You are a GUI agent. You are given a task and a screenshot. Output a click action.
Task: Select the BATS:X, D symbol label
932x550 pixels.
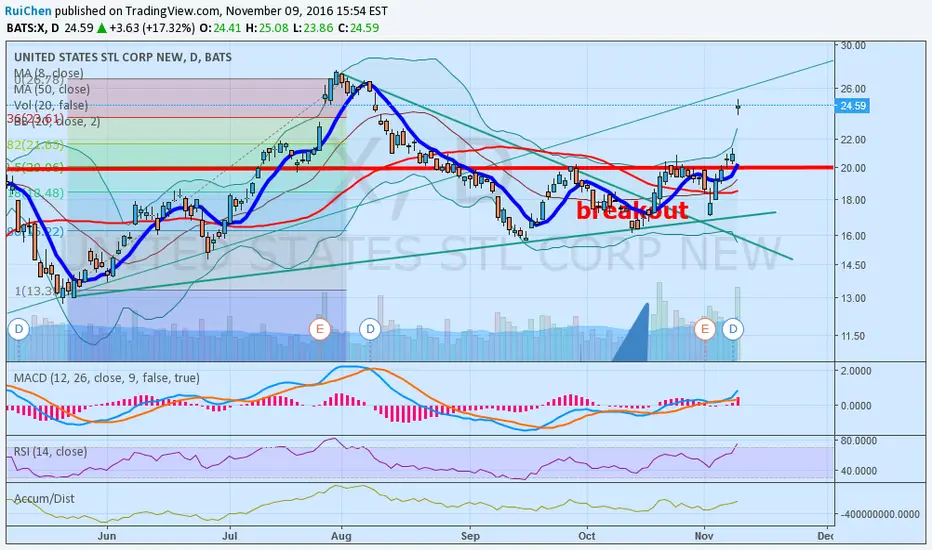click(33, 28)
